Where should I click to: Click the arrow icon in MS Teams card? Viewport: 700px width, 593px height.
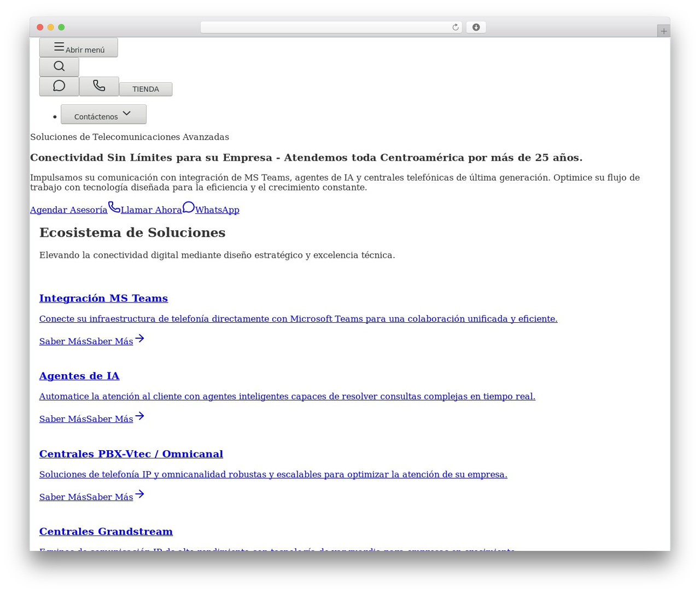click(x=139, y=339)
